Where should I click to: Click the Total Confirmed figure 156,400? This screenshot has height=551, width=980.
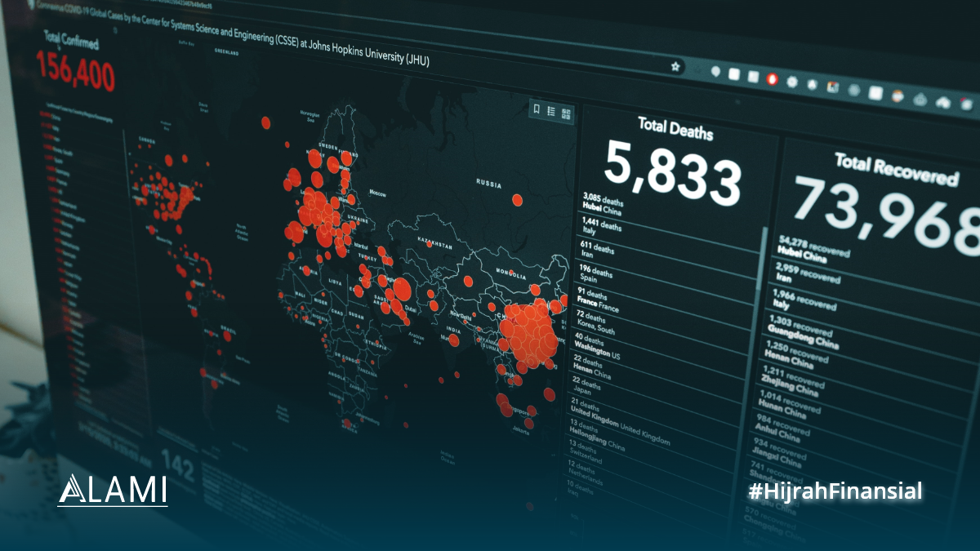click(x=75, y=69)
